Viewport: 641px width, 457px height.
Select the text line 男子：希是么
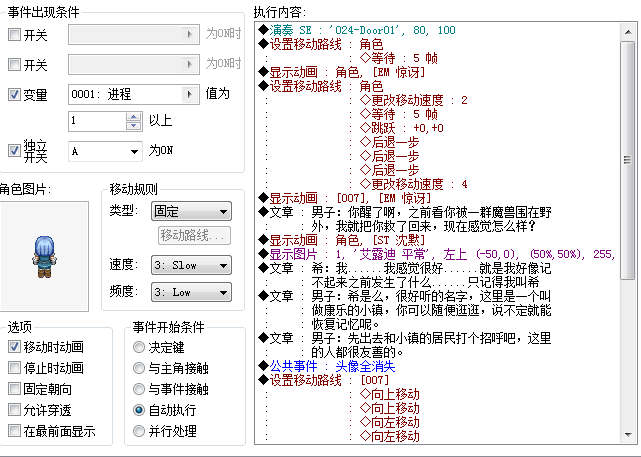pos(405,296)
